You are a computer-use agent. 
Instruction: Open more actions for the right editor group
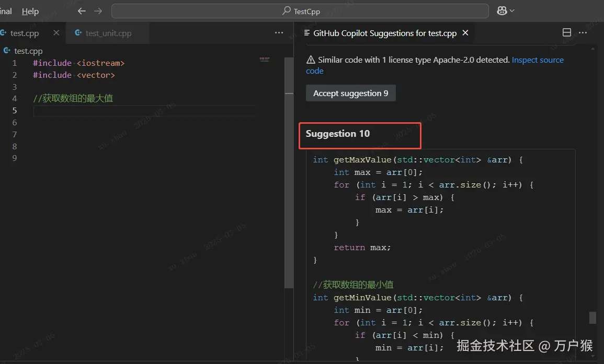pos(583,33)
